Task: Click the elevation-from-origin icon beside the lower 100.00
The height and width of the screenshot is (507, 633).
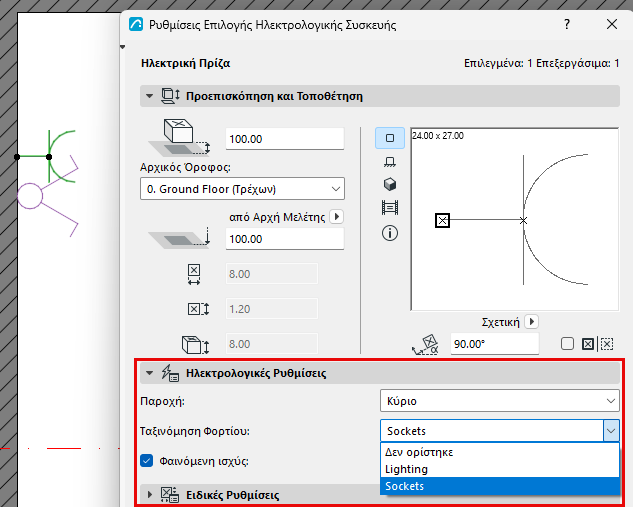Action: click(x=180, y=238)
